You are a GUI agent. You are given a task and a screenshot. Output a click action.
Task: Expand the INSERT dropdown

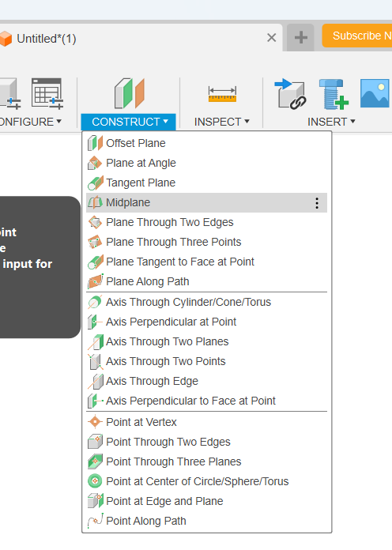[331, 122]
